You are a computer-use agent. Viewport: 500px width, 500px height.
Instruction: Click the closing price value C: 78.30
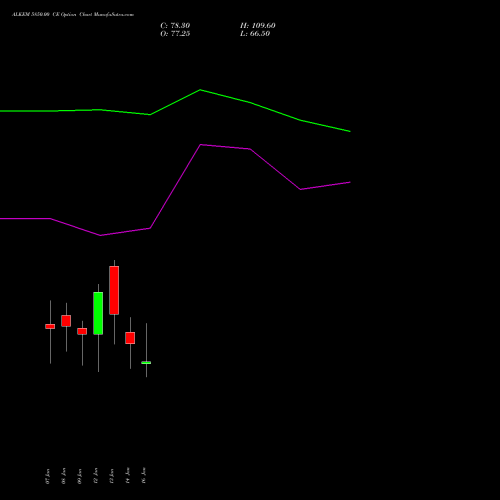pos(175,26)
